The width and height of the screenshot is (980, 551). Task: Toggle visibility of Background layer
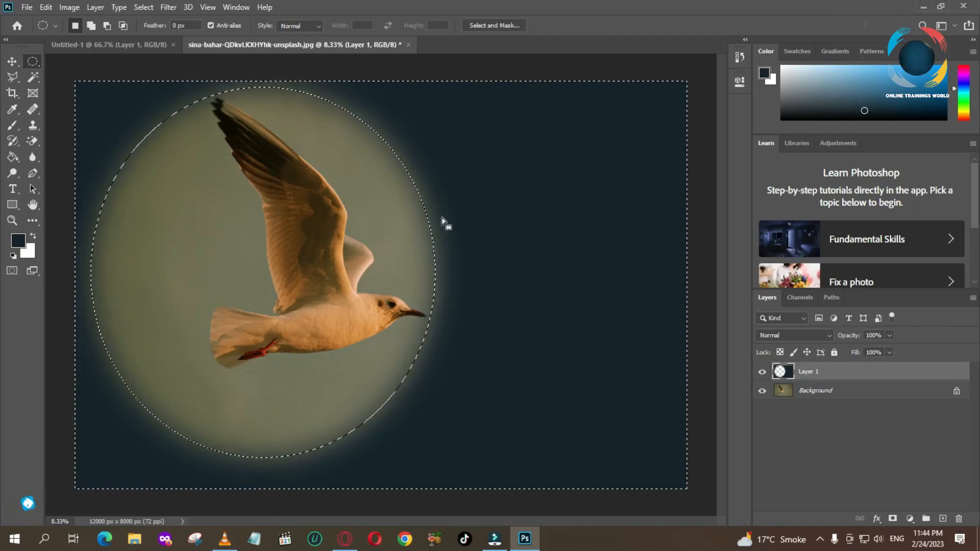pos(763,390)
